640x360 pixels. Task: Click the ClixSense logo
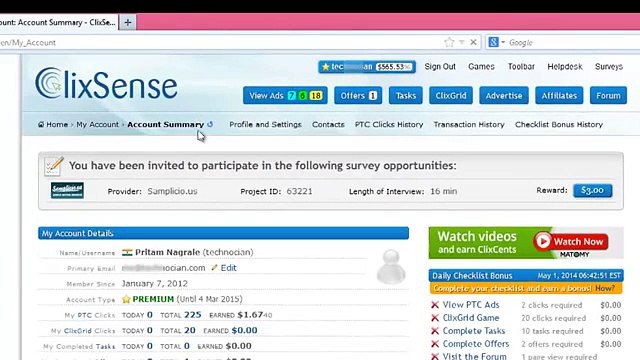106,84
